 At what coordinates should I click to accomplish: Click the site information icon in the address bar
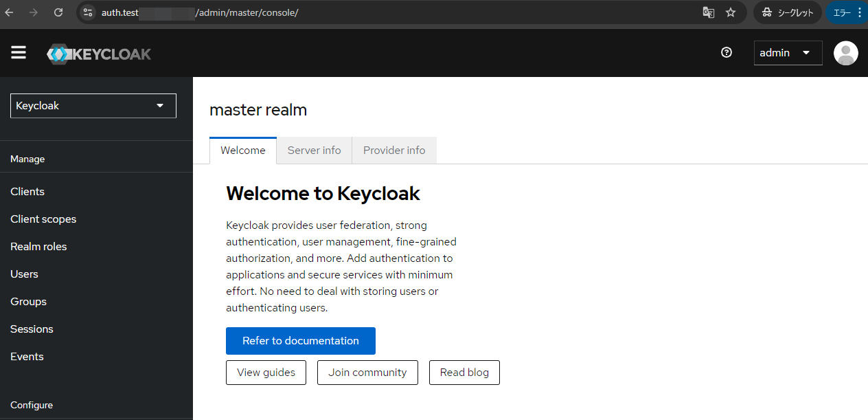click(x=87, y=12)
